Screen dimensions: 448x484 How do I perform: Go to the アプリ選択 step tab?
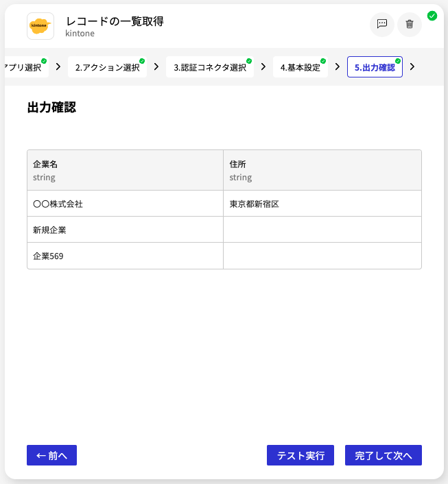coord(26,67)
